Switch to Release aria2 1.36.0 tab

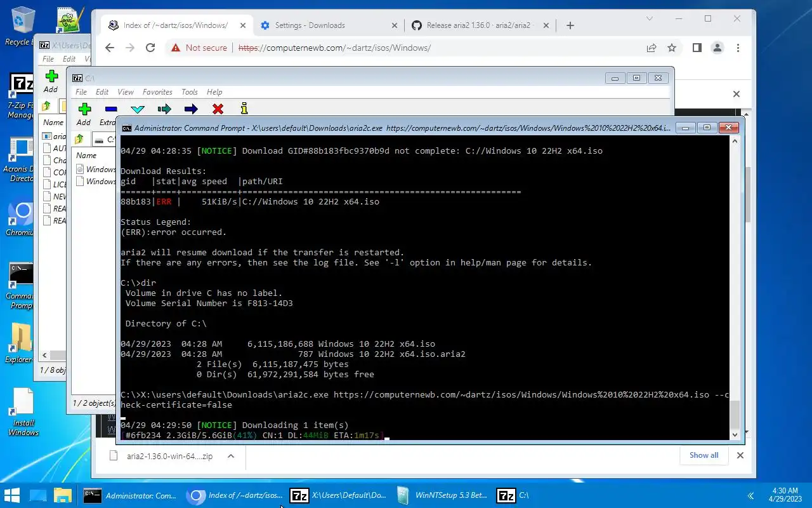tap(479, 25)
